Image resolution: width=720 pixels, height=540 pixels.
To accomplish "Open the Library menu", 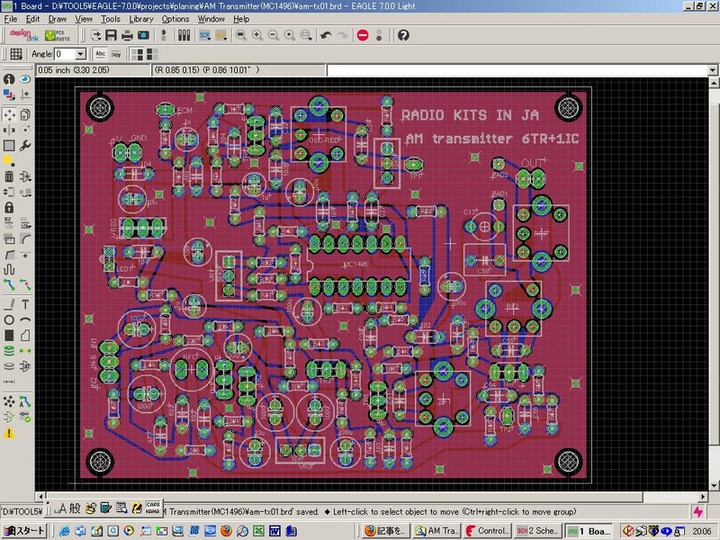I will 141,19.
